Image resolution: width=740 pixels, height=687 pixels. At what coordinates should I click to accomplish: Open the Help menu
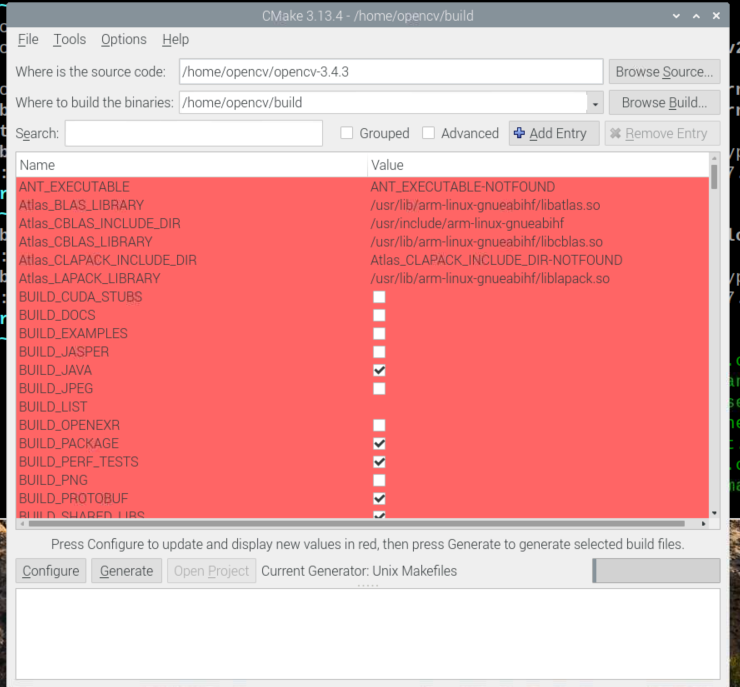176,39
